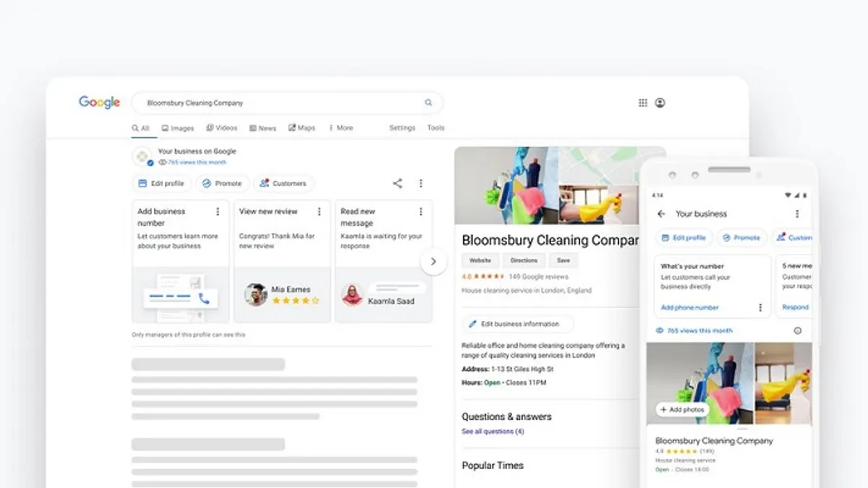868x488 pixels.
Task: Open the Google apps grid
Action: pyautogui.click(x=642, y=103)
